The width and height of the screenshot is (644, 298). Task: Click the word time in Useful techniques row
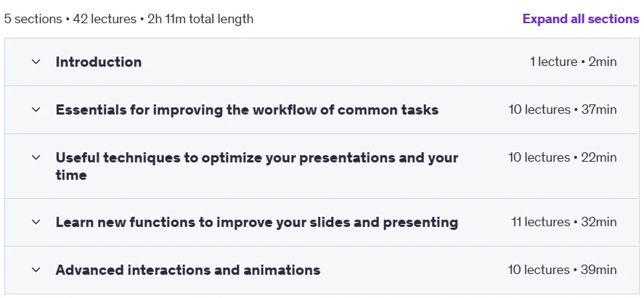point(71,175)
